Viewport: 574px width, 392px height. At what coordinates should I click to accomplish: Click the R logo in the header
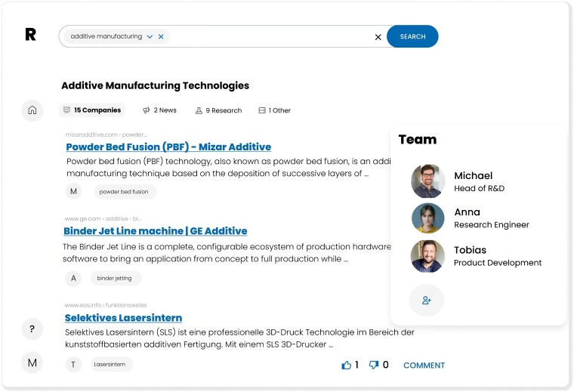click(30, 35)
